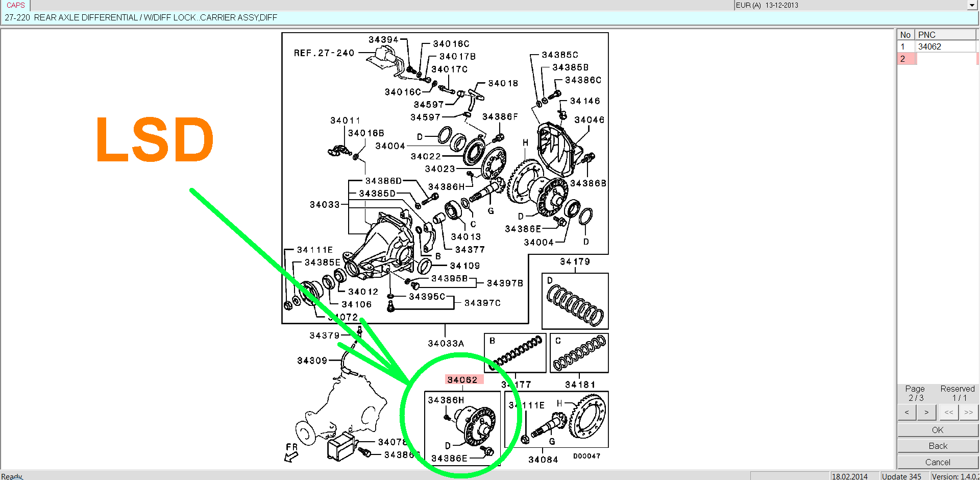Select part label 34385C
Screen dimensions: 980x480
[560, 55]
